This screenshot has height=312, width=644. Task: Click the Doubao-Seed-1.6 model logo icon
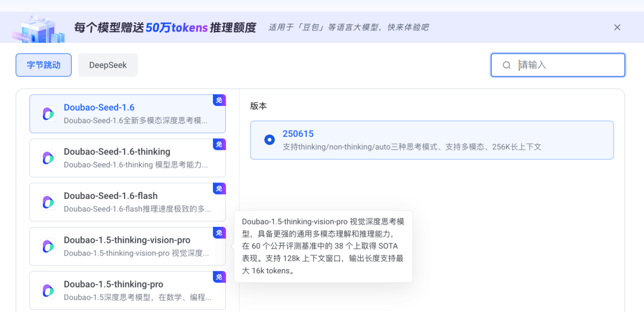pyautogui.click(x=48, y=114)
